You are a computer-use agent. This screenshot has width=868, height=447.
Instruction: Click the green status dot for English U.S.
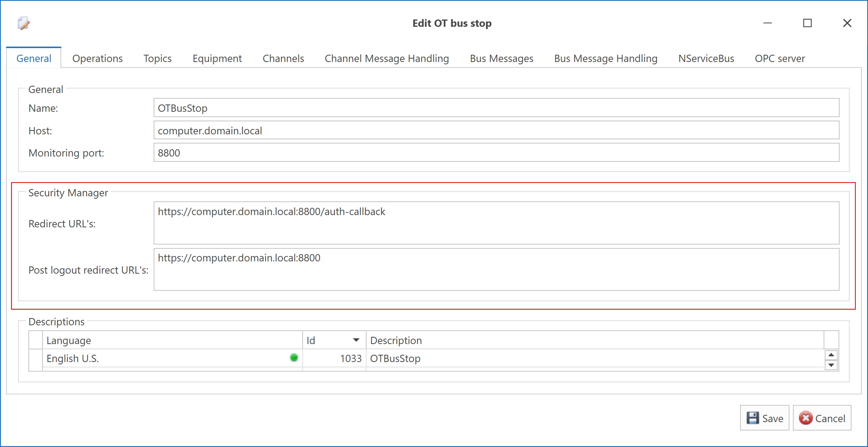click(294, 358)
